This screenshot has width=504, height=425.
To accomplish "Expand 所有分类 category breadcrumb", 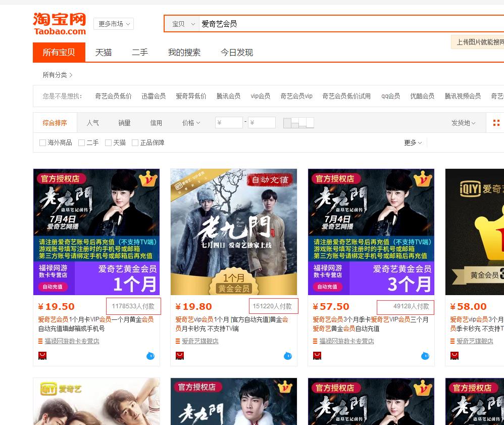I will (x=58, y=75).
